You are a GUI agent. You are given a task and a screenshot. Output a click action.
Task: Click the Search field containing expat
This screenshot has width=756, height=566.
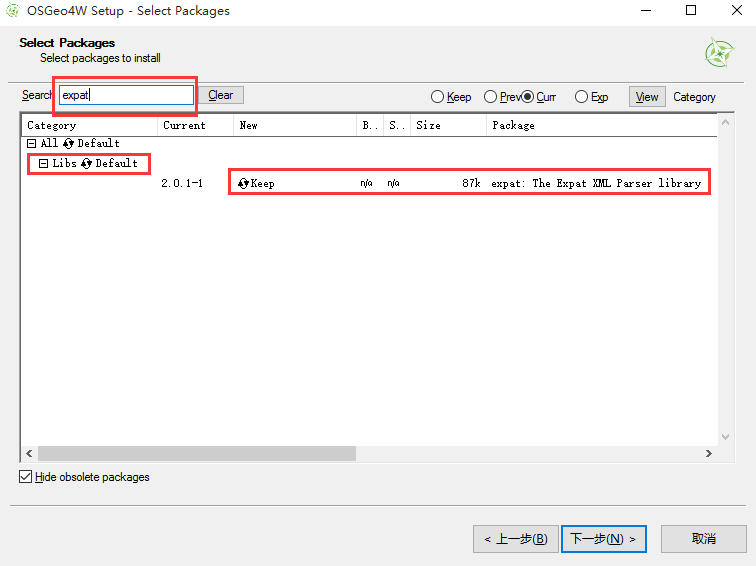pos(126,95)
